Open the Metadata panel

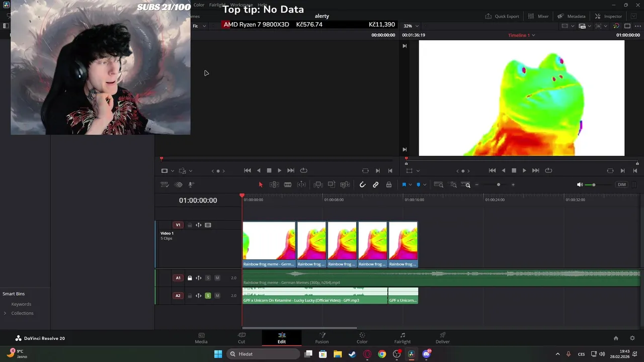pyautogui.click(x=571, y=16)
